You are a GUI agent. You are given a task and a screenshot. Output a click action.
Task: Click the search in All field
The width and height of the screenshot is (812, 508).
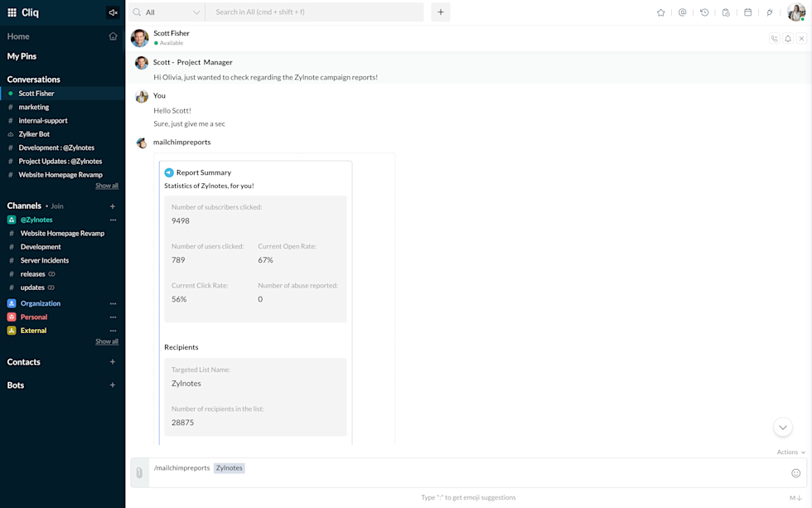[x=315, y=12]
